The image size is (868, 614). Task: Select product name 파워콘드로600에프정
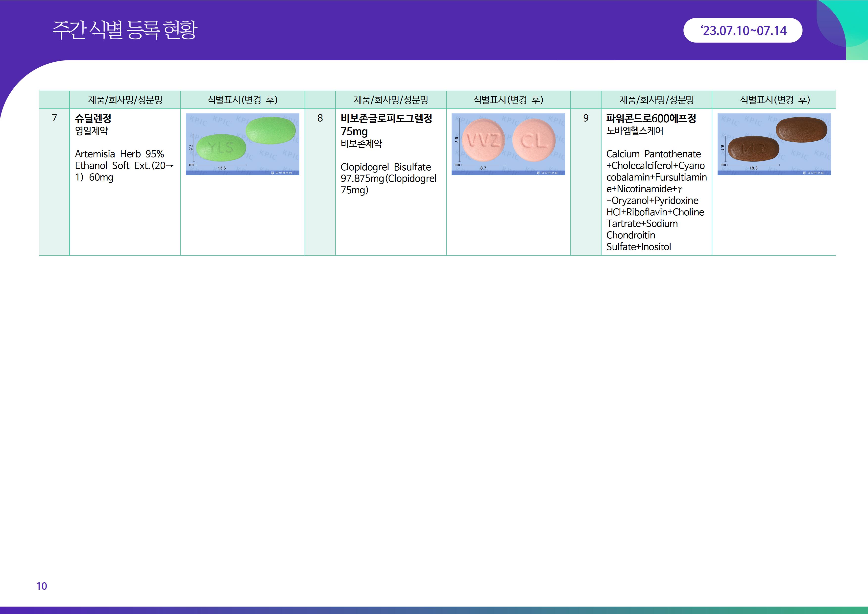tap(651, 119)
